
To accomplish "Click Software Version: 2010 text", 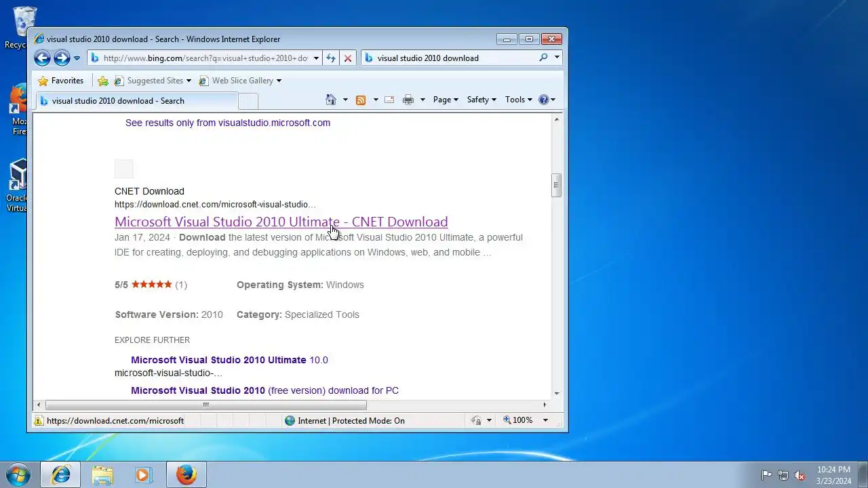I will click(x=169, y=314).
